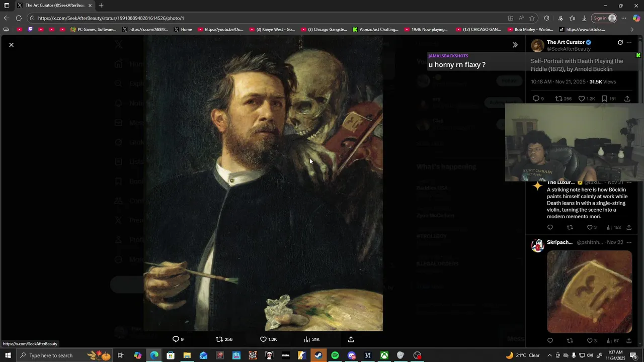Open Downloads icon in toolbar
This screenshot has width=644, height=362.
click(584, 18)
